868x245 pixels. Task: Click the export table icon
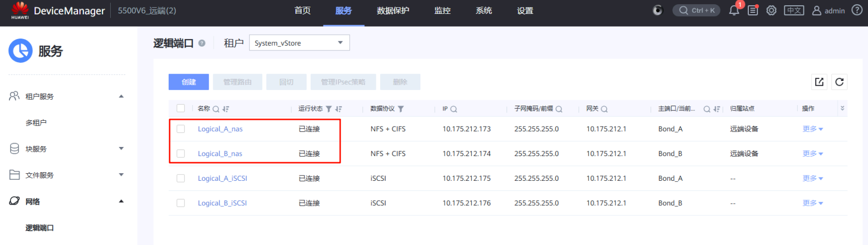click(x=820, y=82)
